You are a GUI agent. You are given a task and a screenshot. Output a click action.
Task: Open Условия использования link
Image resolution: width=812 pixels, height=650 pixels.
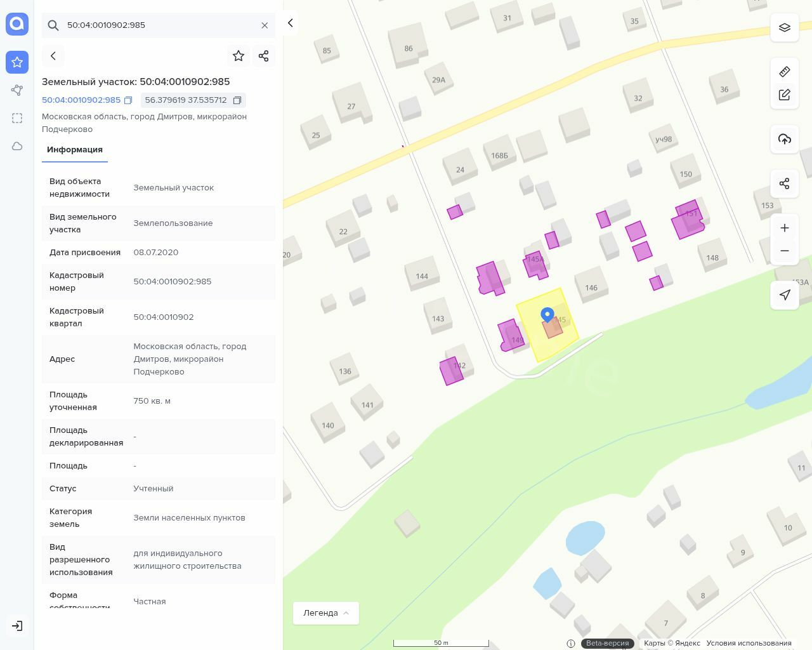(749, 643)
